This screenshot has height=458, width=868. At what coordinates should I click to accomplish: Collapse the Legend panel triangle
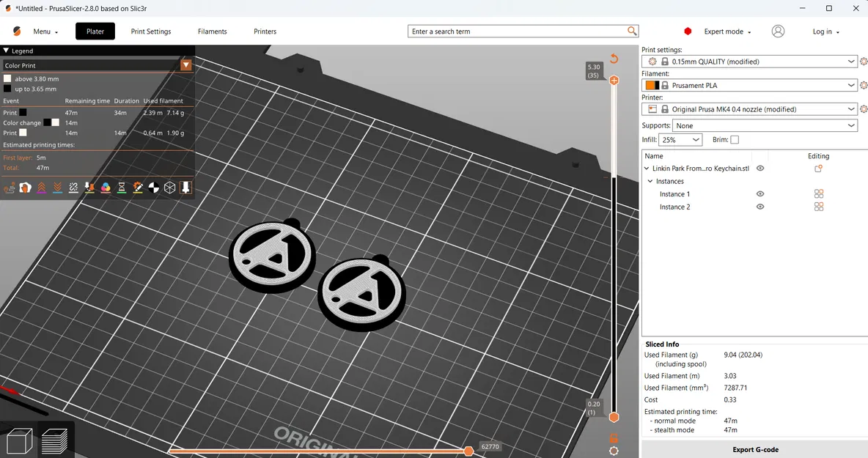[x=6, y=51]
